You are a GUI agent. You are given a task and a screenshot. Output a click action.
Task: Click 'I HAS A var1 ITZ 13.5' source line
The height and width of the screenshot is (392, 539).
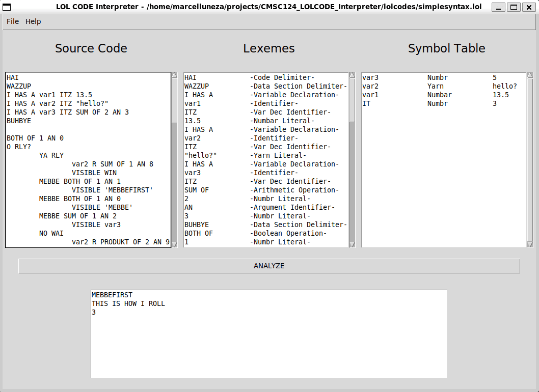(x=49, y=95)
